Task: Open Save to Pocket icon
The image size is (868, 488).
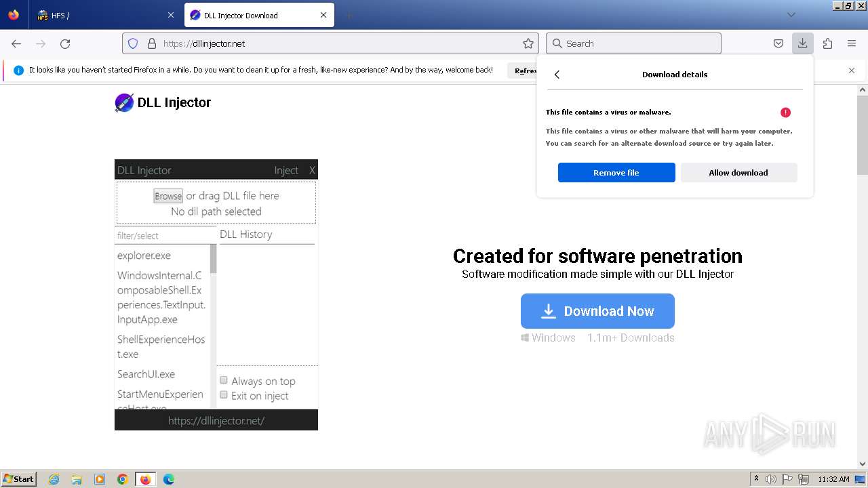Action: (778, 43)
